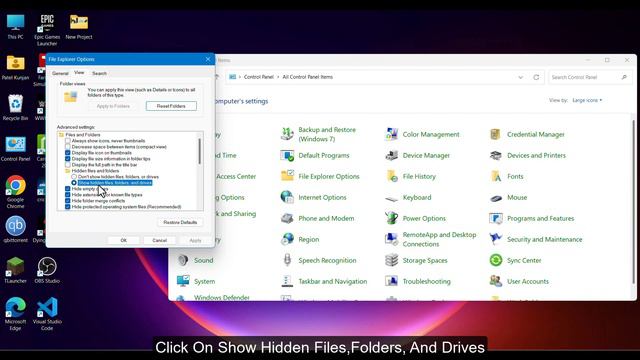Open Devices and Printers icon
The width and height of the screenshot is (640, 360).
[x=496, y=156]
